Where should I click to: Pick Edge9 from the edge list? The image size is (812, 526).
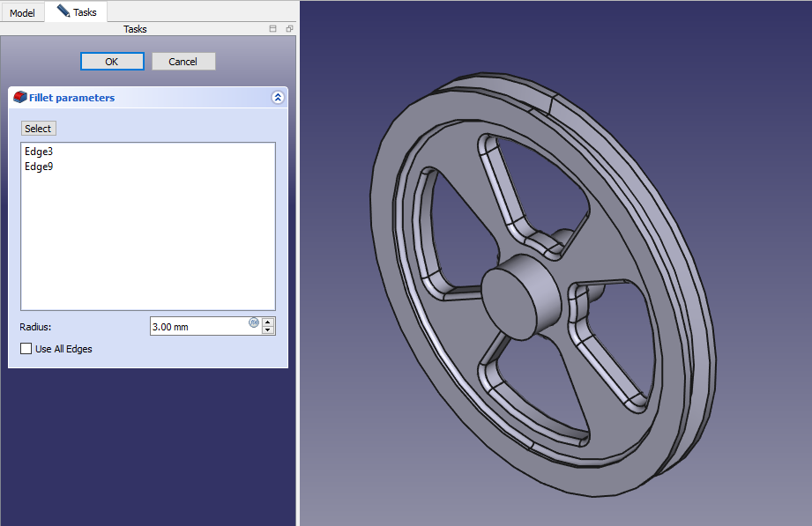pyautogui.click(x=39, y=167)
